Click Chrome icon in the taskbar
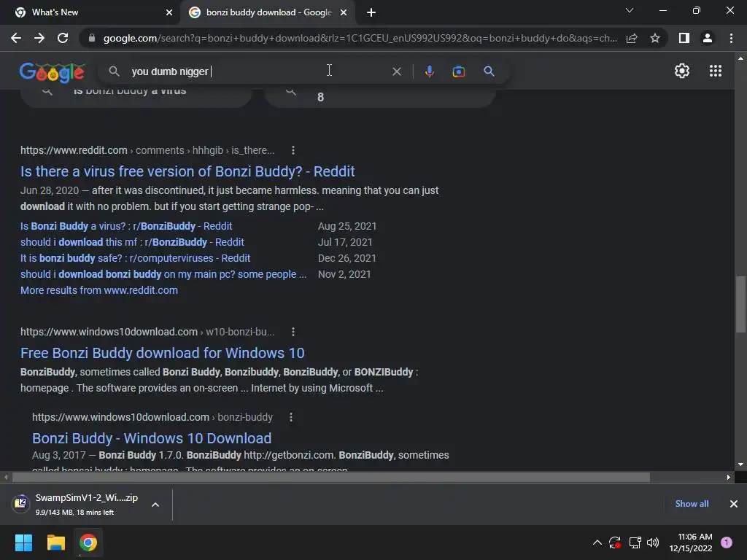The width and height of the screenshot is (747, 560). click(88, 542)
